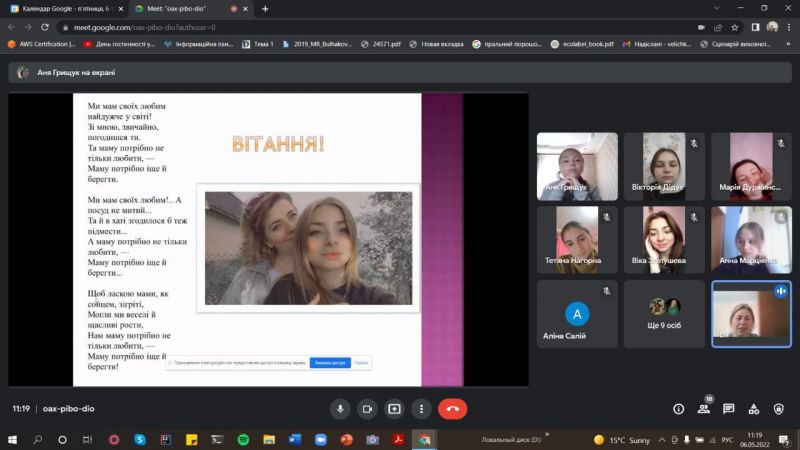800x450 pixels.
Task: Click the Present now screen share button
Action: click(x=394, y=409)
